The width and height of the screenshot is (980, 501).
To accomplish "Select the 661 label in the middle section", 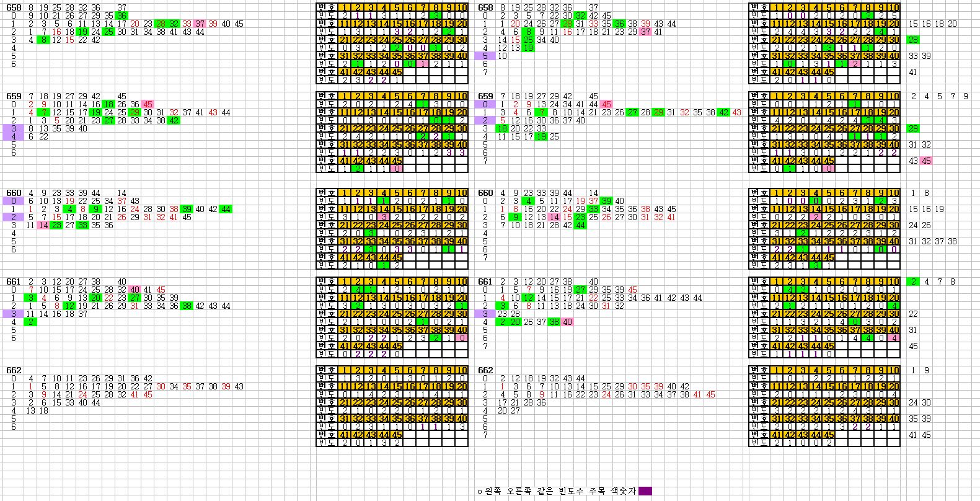I will click(x=486, y=282).
